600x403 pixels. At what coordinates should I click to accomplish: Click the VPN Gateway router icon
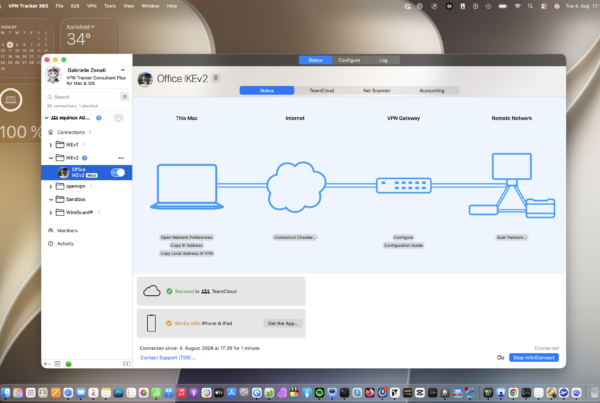coord(404,186)
